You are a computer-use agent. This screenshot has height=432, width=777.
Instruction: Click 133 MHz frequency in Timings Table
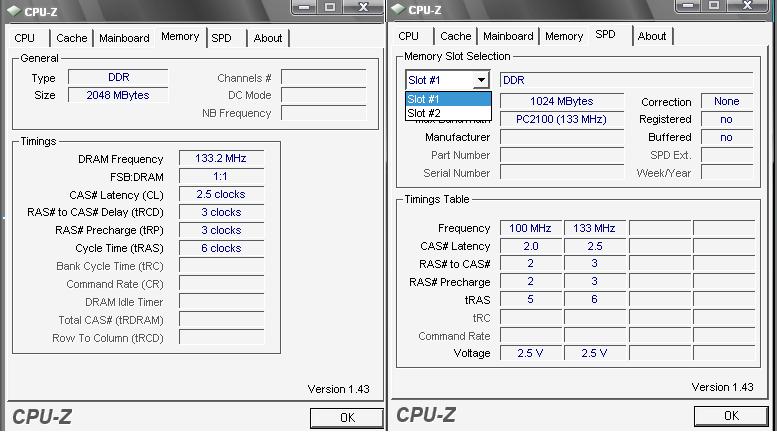pyautogui.click(x=595, y=228)
